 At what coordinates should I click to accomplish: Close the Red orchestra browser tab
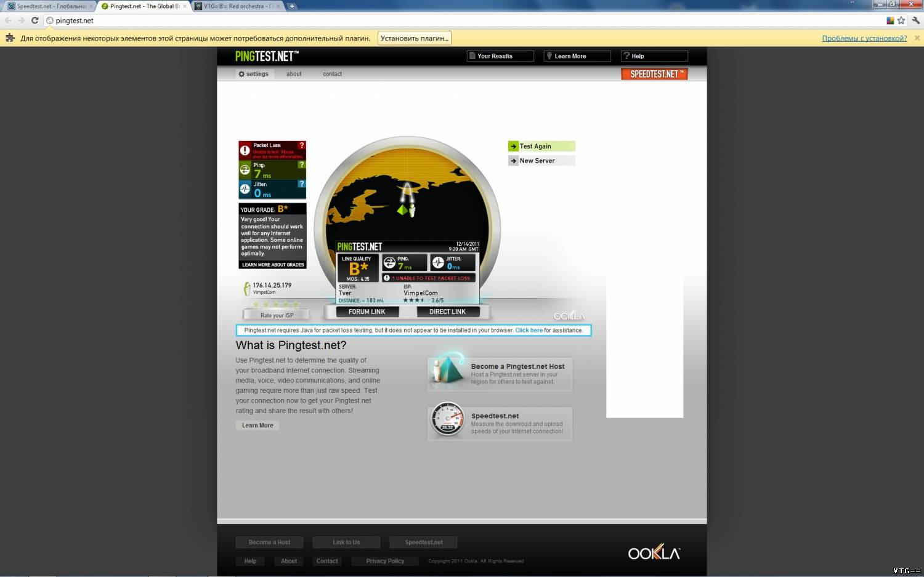277,6
